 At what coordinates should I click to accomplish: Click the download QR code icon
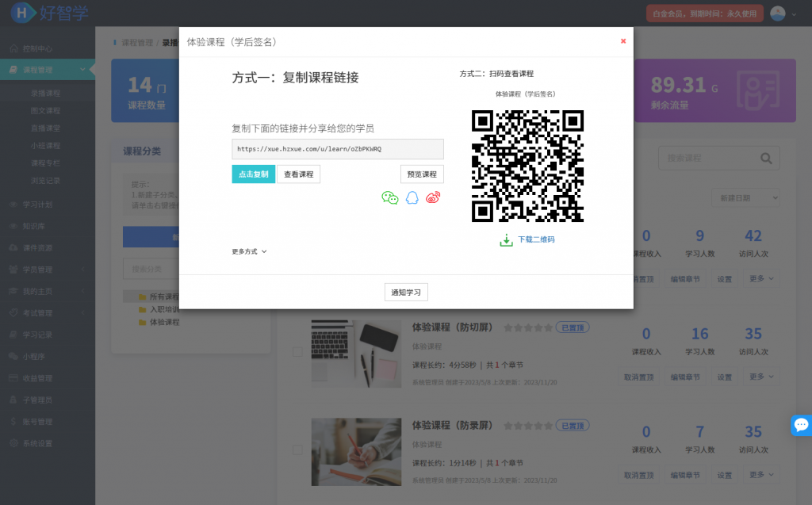pyautogui.click(x=507, y=239)
